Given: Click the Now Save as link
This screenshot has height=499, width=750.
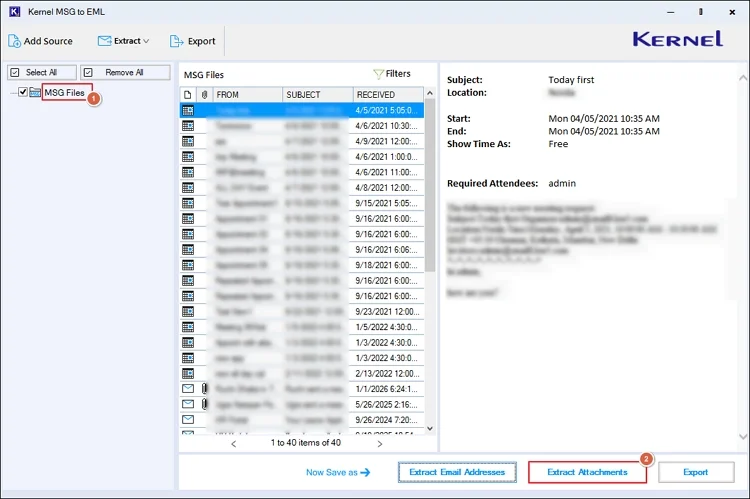Looking at the screenshot, I should 338,472.
